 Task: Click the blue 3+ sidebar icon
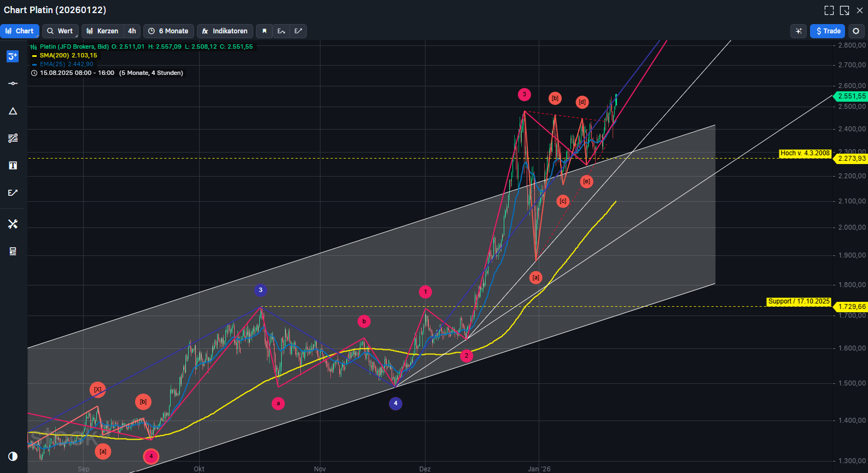tap(13, 56)
